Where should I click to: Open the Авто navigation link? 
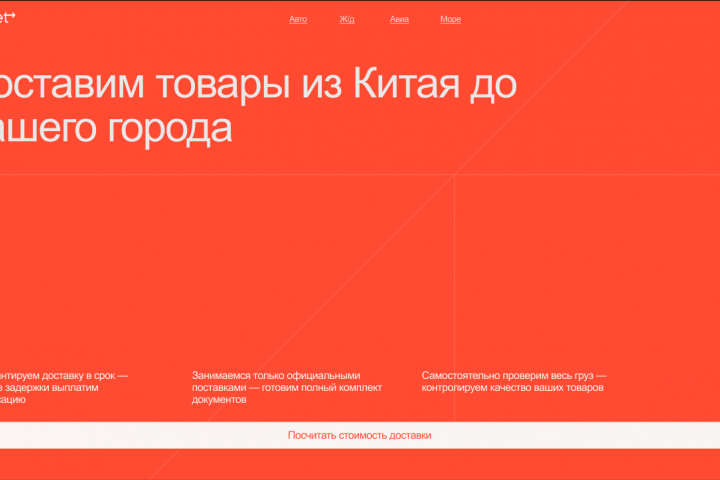coord(298,19)
